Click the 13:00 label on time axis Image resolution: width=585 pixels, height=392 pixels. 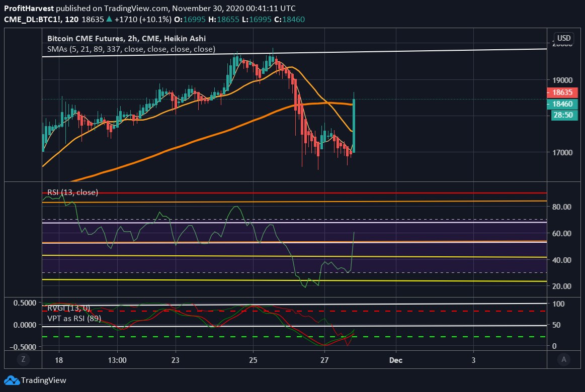[x=117, y=360]
